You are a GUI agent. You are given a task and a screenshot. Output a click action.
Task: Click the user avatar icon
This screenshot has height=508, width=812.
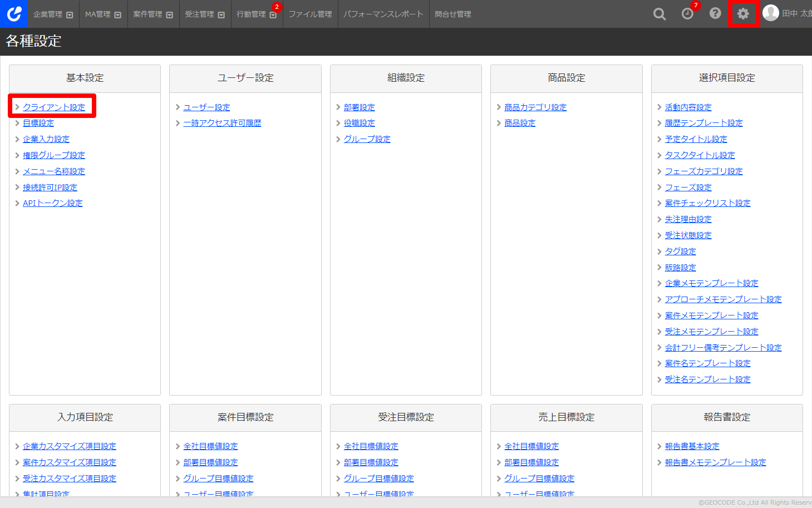771,13
